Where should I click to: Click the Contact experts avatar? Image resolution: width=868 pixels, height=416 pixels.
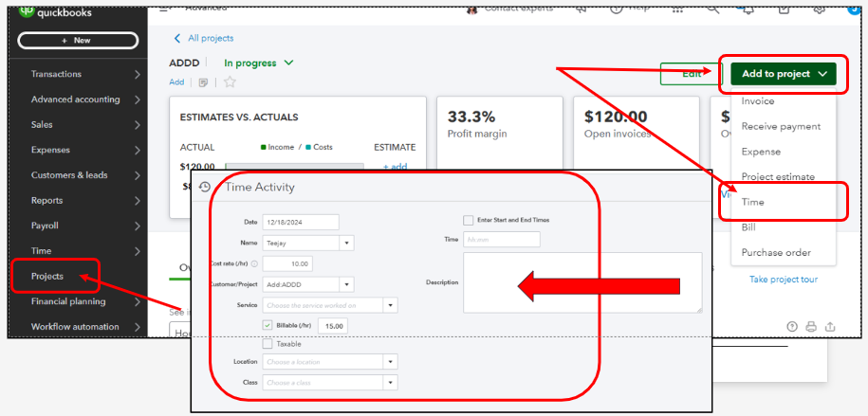pyautogui.click(x=472, y=9)
